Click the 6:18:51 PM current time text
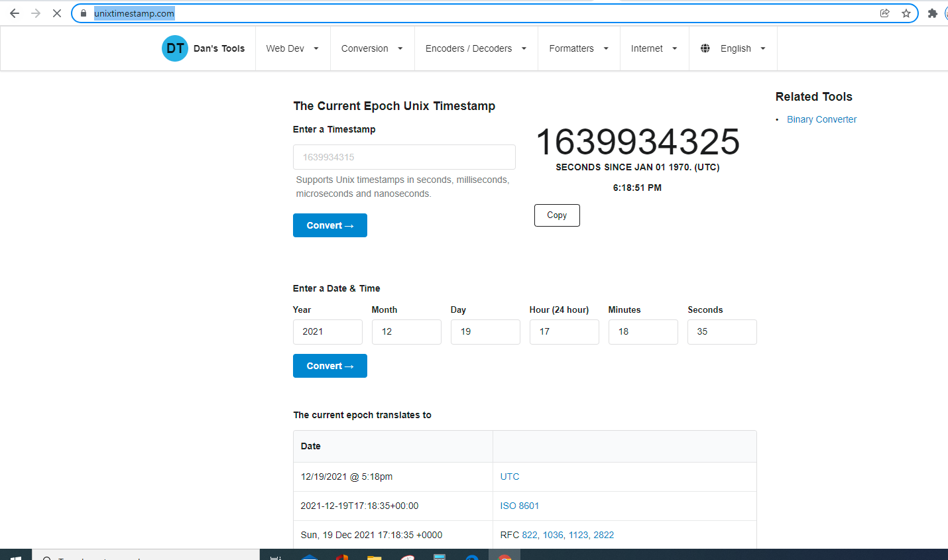 tap(637, 188)
